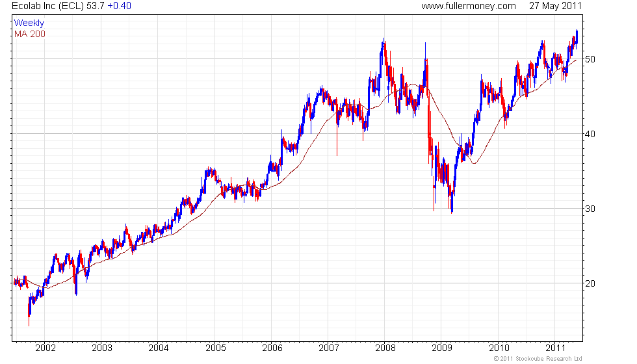
Task: Select the +0.40 change value
Action: (119, 6)
